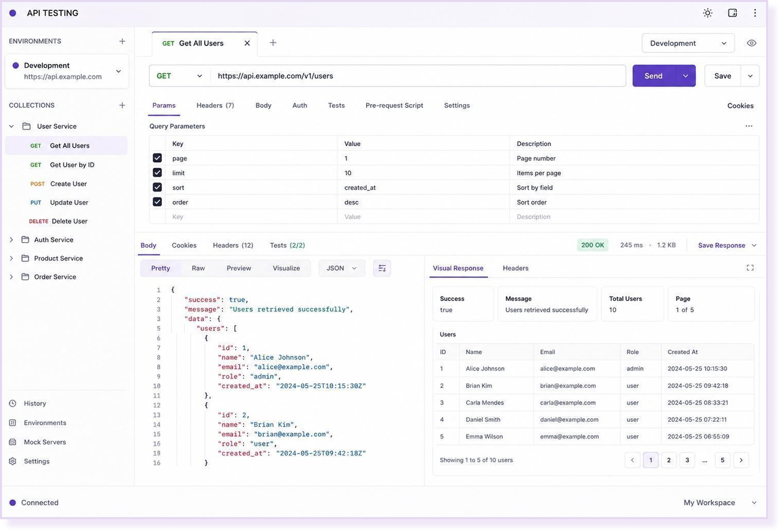
Task: Open the My Workspace switcher
Action: 720,502
